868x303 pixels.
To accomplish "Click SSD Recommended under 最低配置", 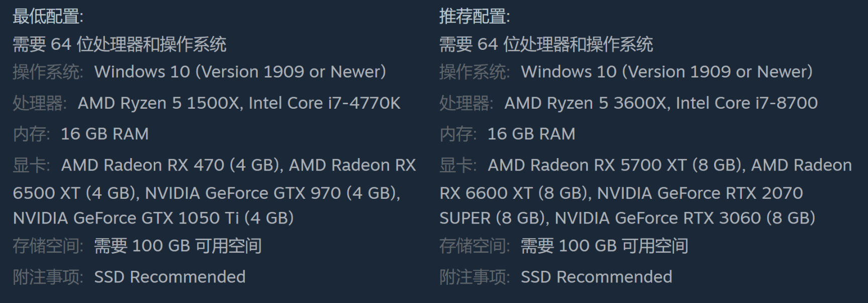I will [x=170, y=277].
